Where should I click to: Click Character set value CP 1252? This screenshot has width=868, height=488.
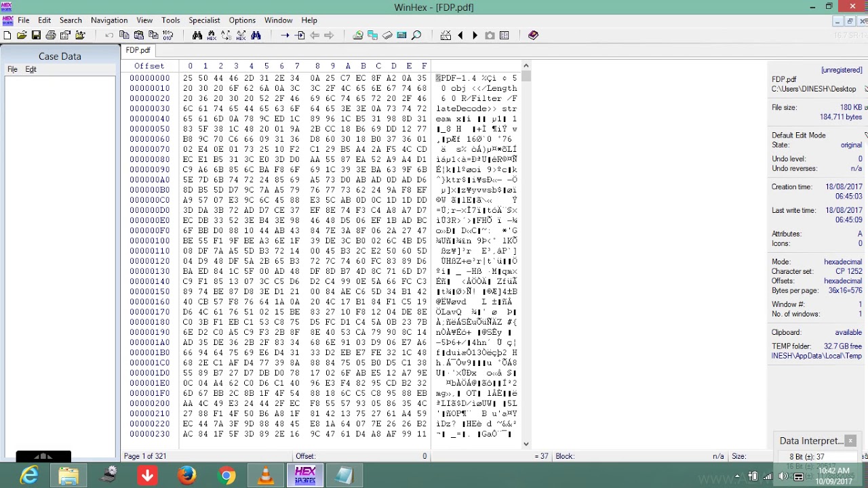849,271
